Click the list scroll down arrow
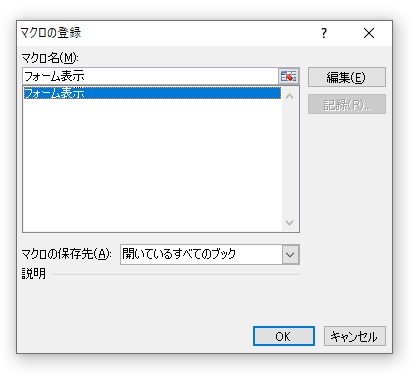Screen dimensions: 416x377 (x=290, y=222)
